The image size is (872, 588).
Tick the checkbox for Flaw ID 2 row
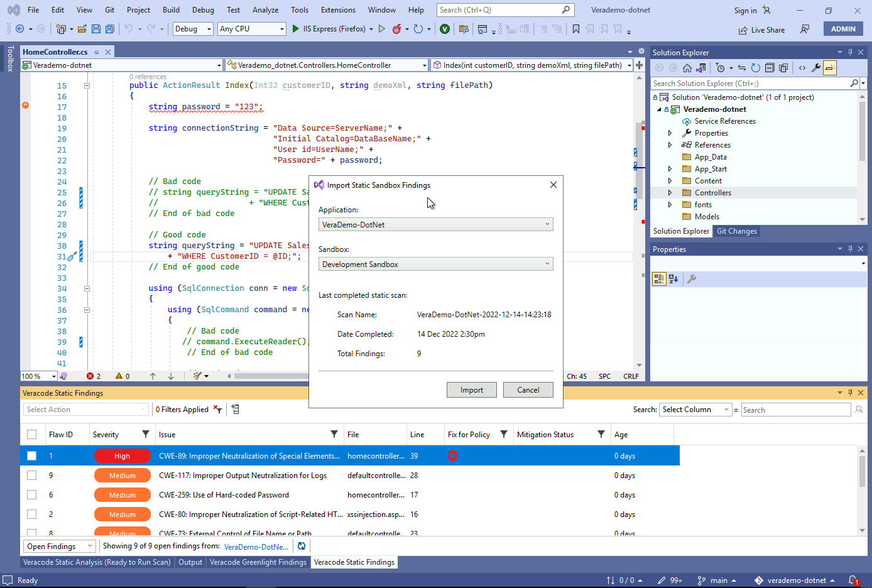coord(31,514)
